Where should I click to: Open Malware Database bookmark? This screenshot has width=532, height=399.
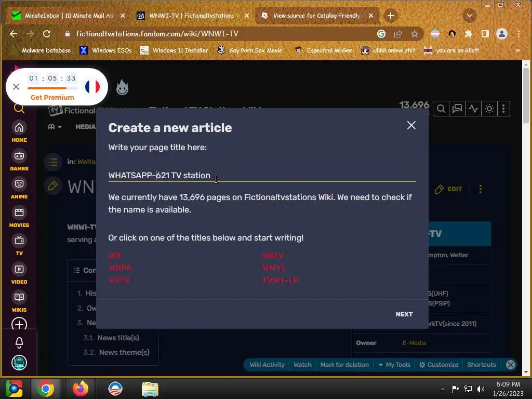coord(41,50)
